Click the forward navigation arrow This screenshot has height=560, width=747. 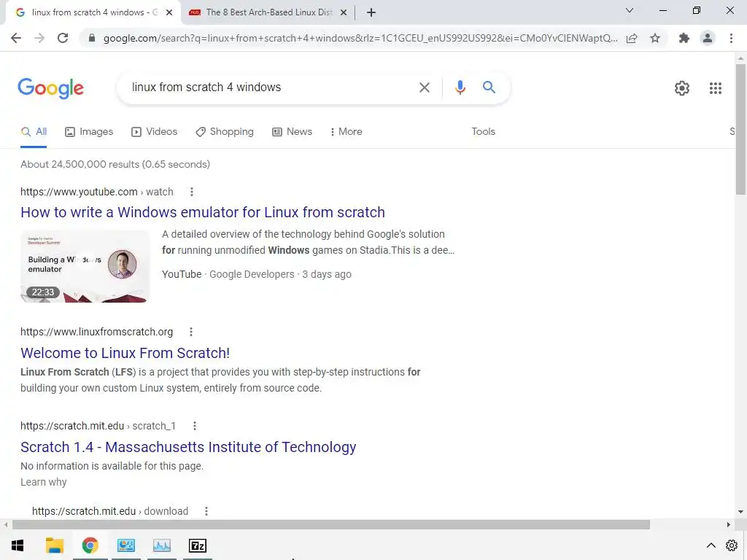coord(39,38)
